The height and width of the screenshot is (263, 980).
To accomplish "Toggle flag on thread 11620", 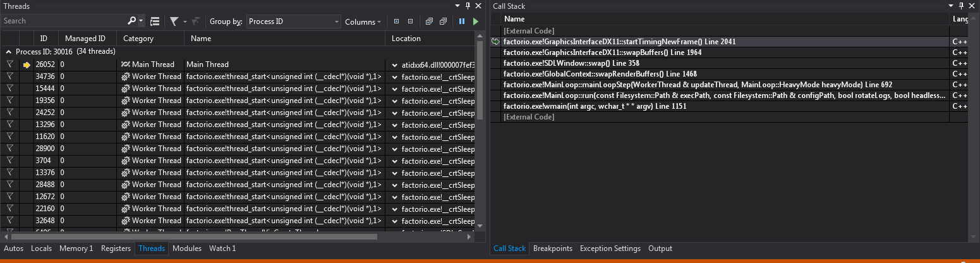I will pos(9,137).
